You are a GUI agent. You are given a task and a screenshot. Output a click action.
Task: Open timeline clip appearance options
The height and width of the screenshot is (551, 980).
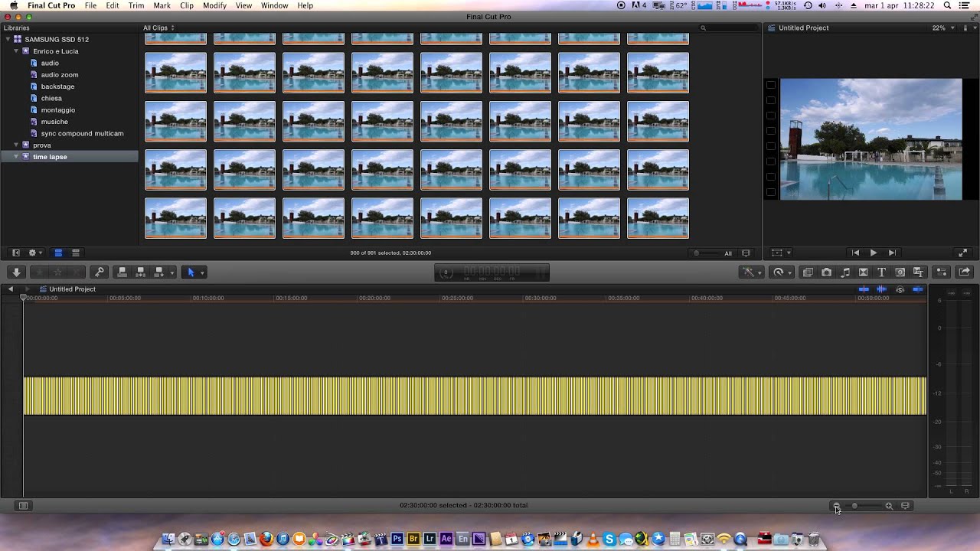point(906,506)
